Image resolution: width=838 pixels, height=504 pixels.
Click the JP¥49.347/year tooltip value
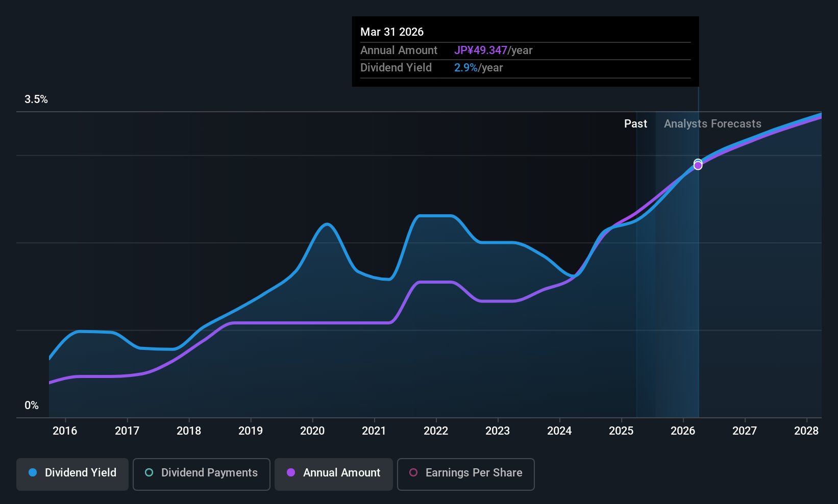(493, 51)
